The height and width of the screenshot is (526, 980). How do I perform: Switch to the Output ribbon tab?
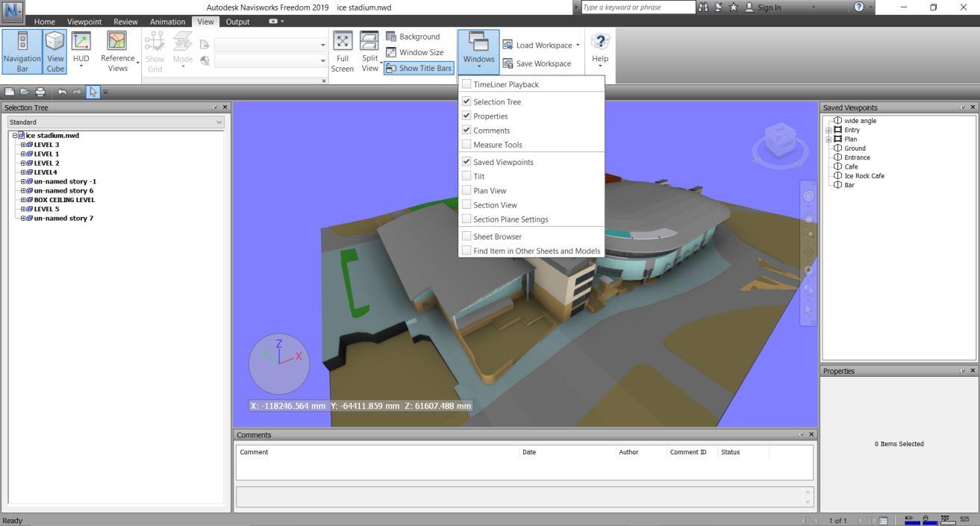point(237,22)
